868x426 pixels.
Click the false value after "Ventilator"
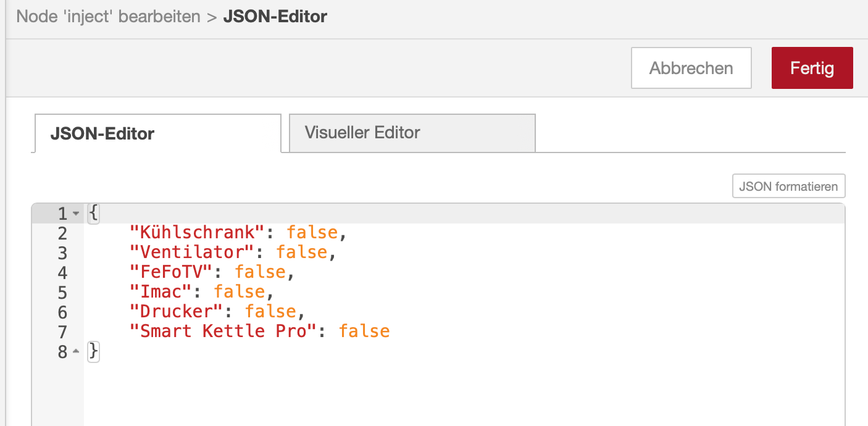301,253
